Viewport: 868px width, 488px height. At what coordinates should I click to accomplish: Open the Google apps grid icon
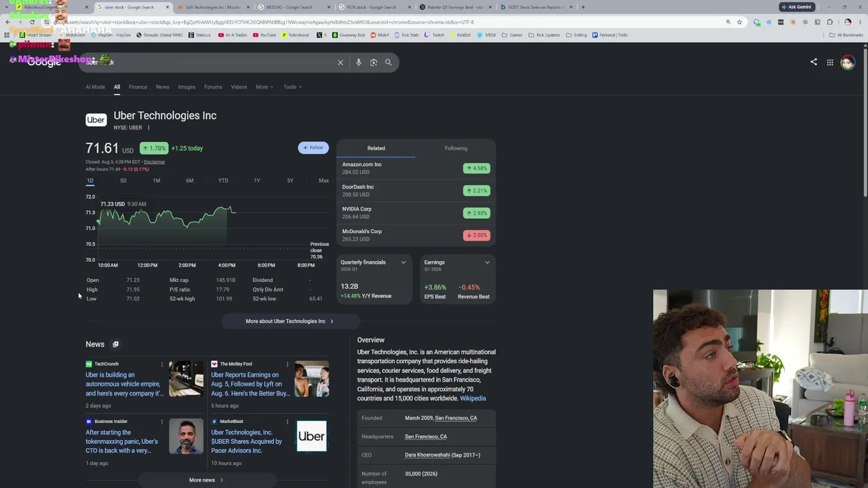click(830, 62)
